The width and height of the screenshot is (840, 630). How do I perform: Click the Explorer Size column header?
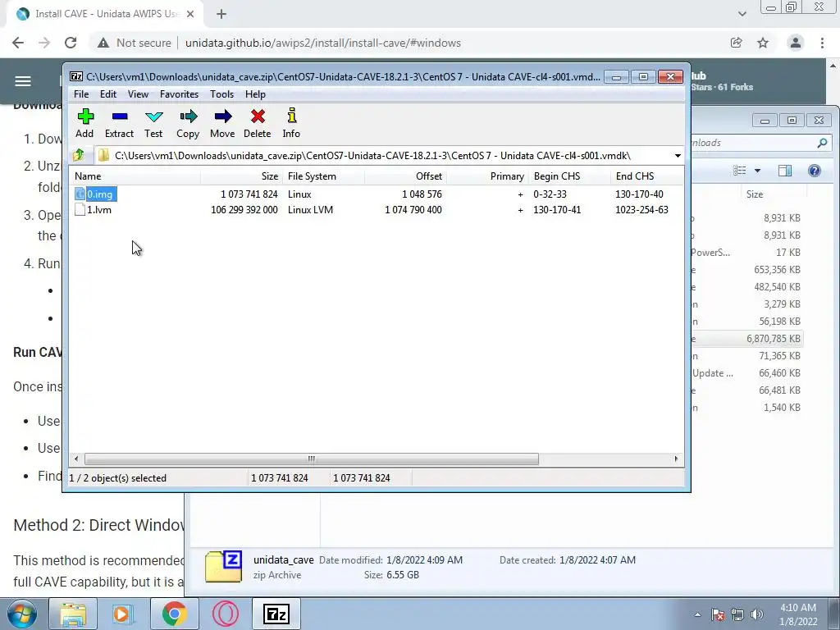point(755,194)
